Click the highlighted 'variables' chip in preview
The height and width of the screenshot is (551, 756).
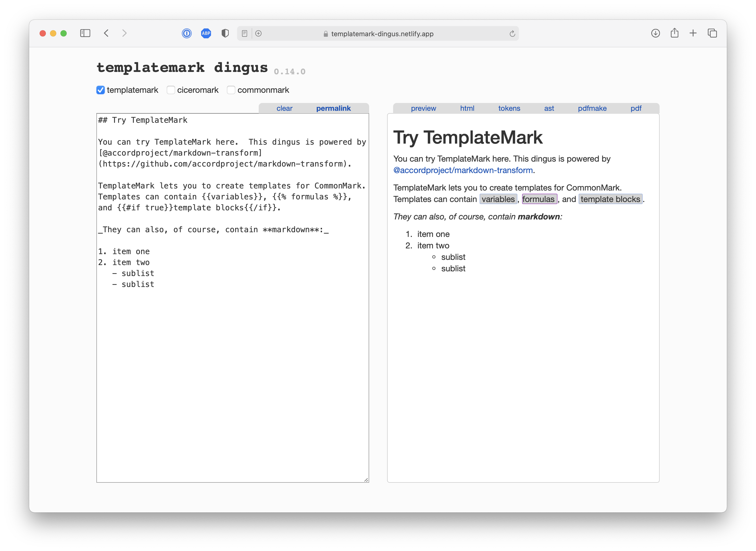point(498,199)
